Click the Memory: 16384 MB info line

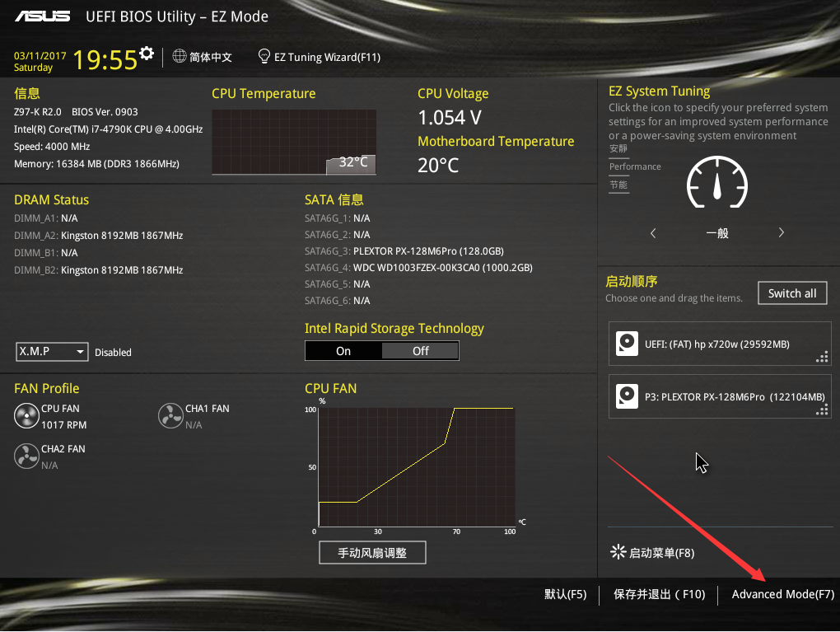96,163
